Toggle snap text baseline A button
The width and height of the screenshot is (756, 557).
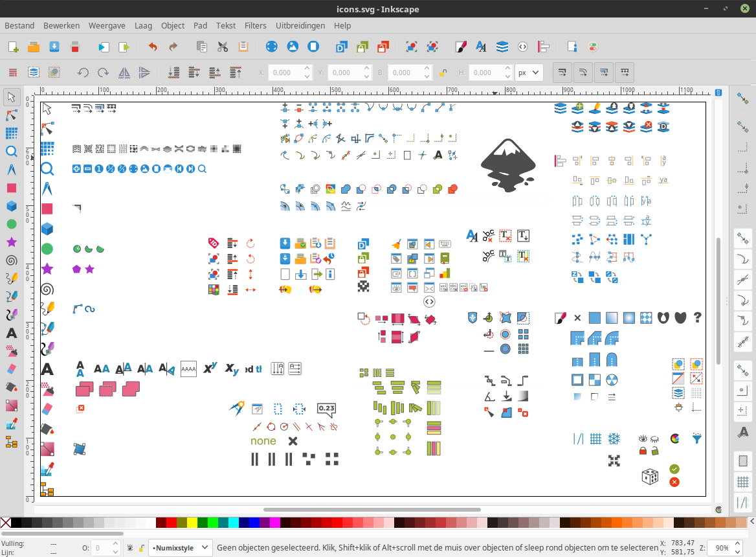[743, 431]
